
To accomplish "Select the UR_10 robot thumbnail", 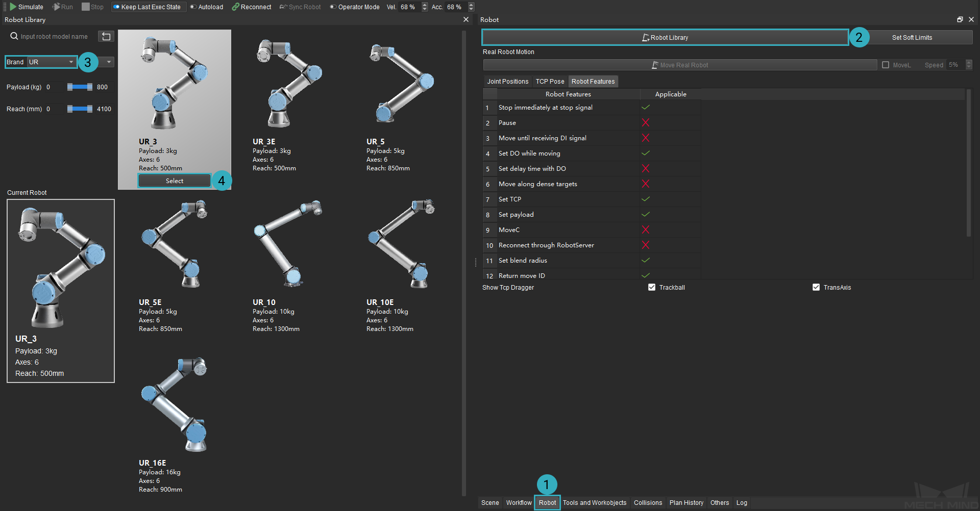I will 289,243.
